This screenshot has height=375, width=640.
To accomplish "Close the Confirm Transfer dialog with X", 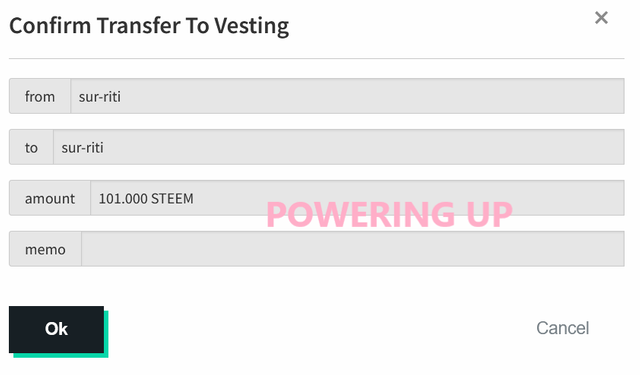I will [601, 18].
